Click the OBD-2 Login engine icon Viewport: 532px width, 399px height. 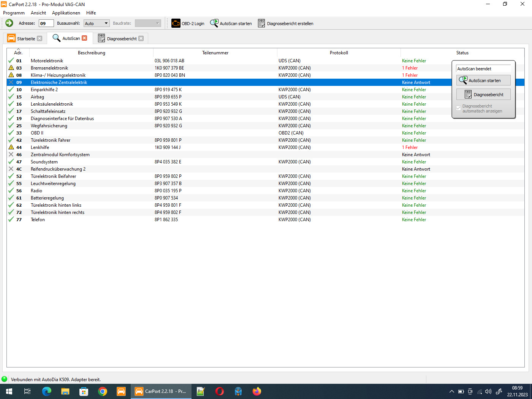coord(176,23)
